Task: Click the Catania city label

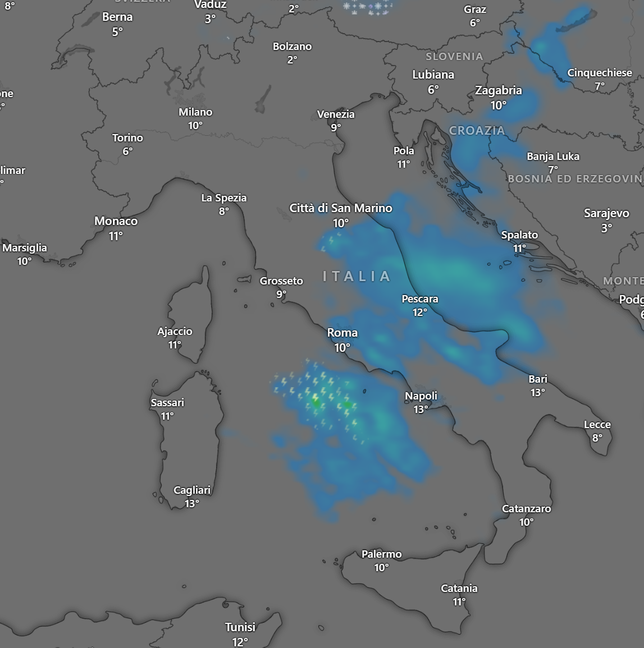Action: tap(459, 589)
